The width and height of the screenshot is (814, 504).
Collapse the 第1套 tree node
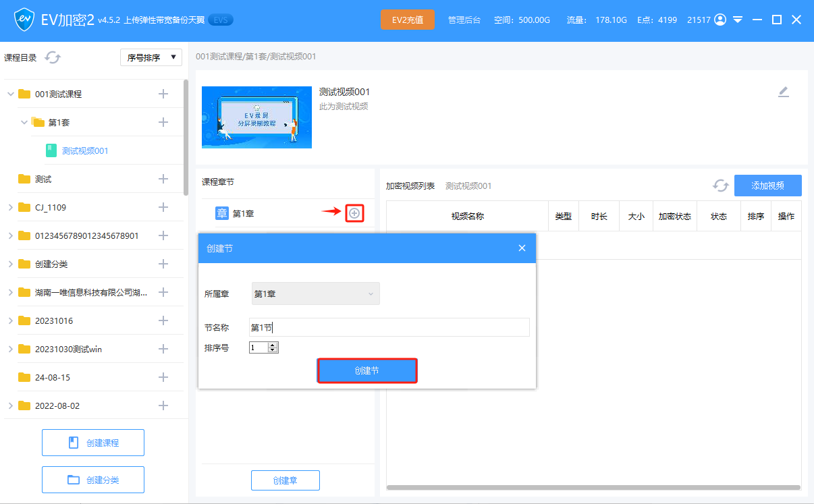24,122
